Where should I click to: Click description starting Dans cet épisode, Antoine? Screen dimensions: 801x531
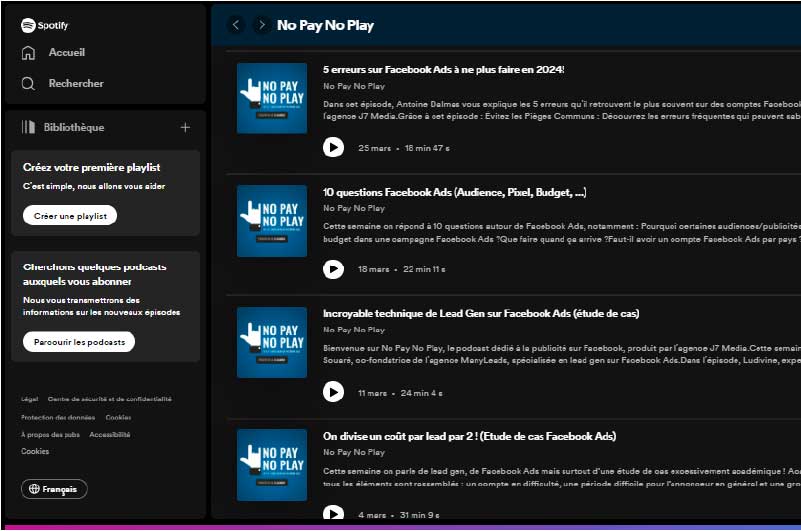coord(562,110)
